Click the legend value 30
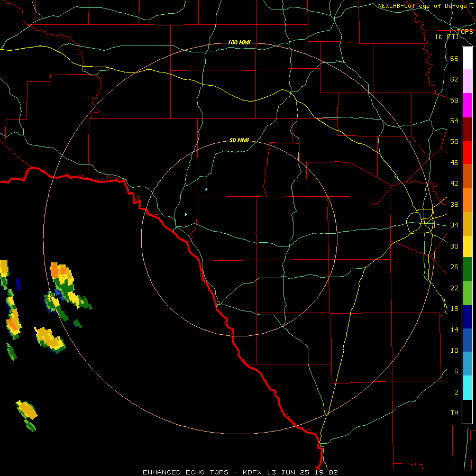Image resolution: width=476 pixels, height=476 pixels. [454, 246]
